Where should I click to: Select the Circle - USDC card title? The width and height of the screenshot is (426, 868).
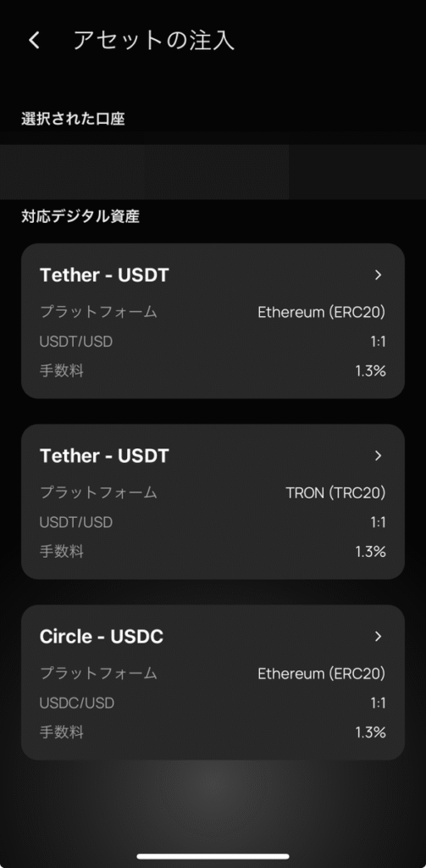(102, 637)
